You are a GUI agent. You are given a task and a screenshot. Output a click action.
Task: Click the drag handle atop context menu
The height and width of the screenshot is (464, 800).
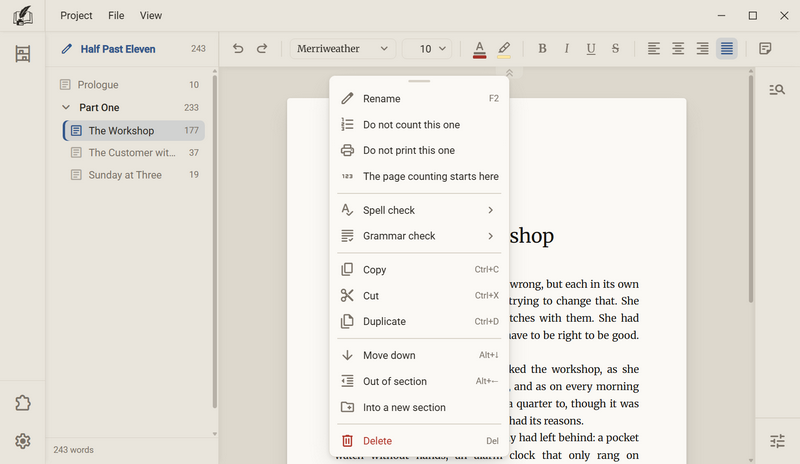point(419,81)
